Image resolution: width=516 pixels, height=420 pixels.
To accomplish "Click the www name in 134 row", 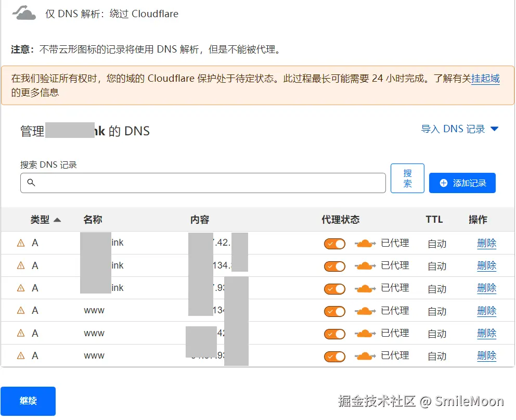I will pyautogui.click(x=94, y=310).
